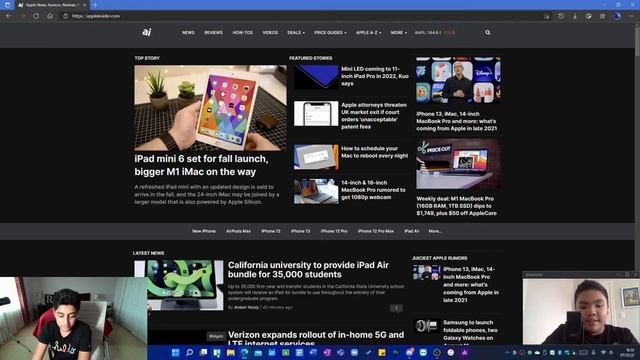The height and width of the screenshot is (360, 640).
Task: Open the browser settings ellipsis menu
Action: (632, 16)
